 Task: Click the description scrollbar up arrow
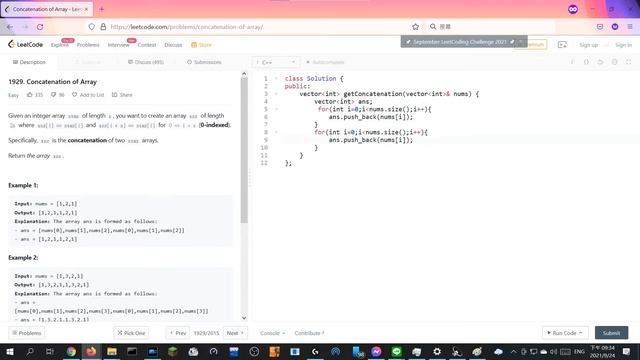point(244,74)
